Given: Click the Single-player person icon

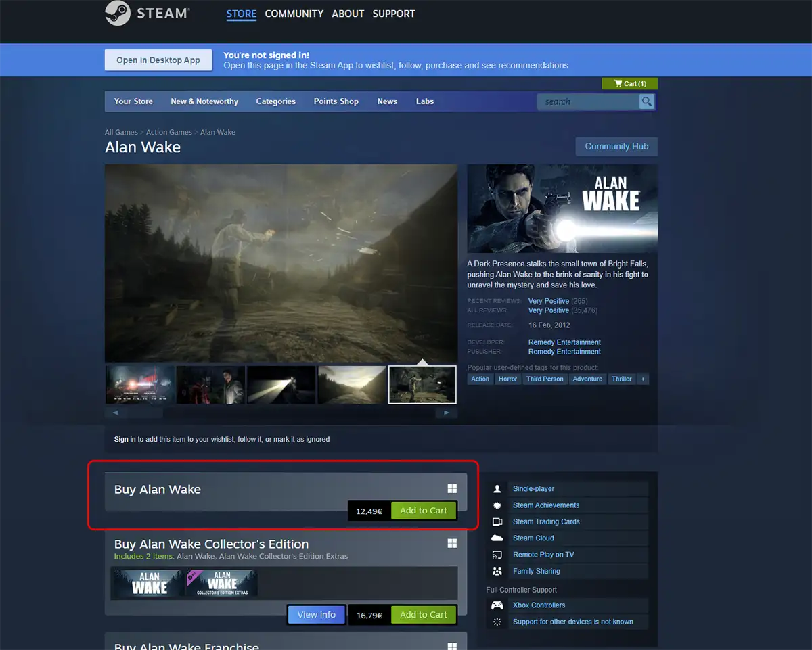Looking at the screenshot, I should (x=497, y=488).
